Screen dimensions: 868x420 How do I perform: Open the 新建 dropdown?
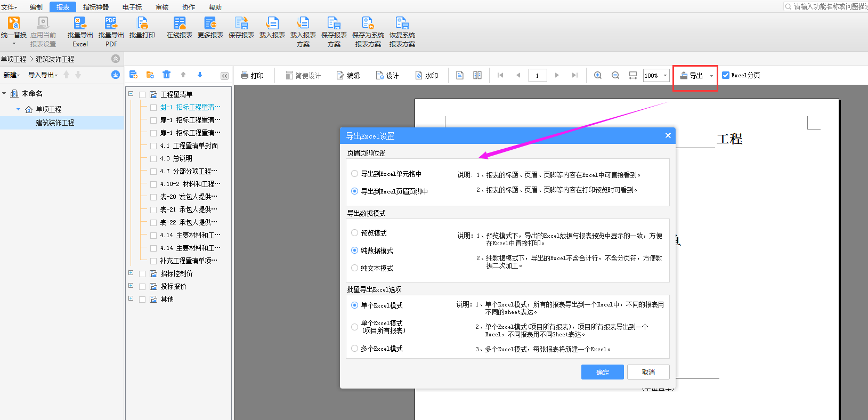tap(11, 75)
